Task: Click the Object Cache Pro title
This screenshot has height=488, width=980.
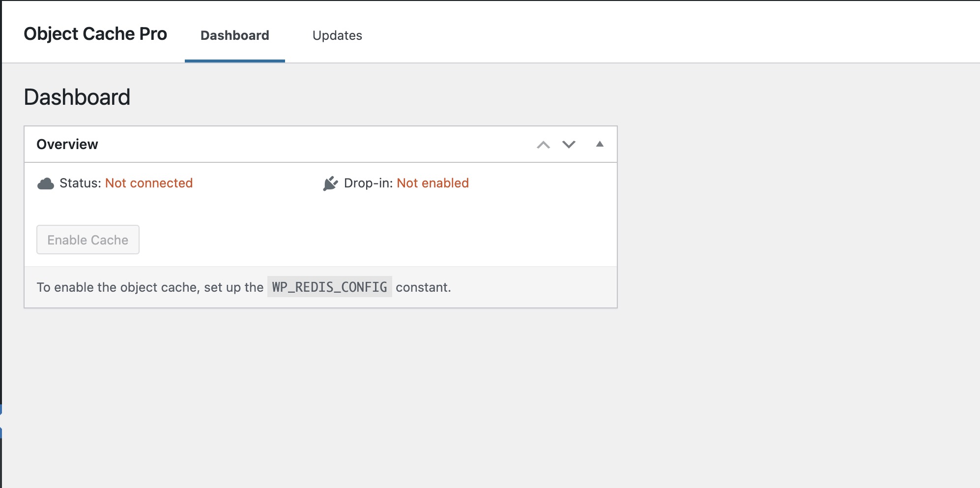Action: point(95,33)
